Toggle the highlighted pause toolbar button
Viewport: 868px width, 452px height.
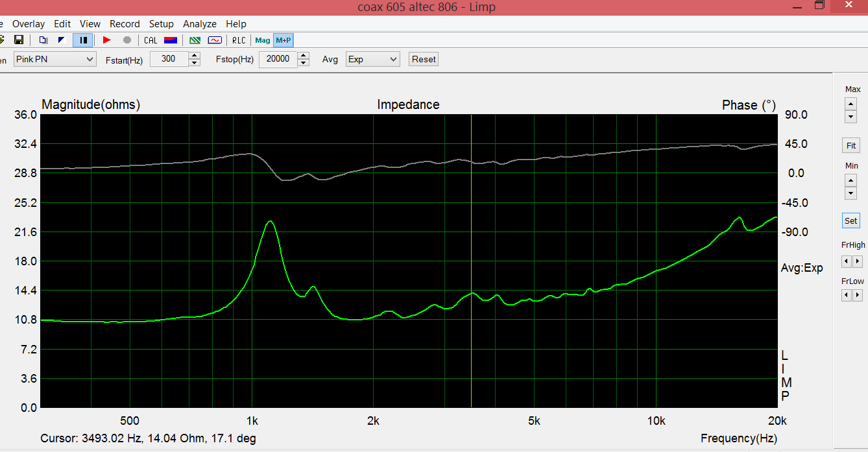(x=83, y=40)
